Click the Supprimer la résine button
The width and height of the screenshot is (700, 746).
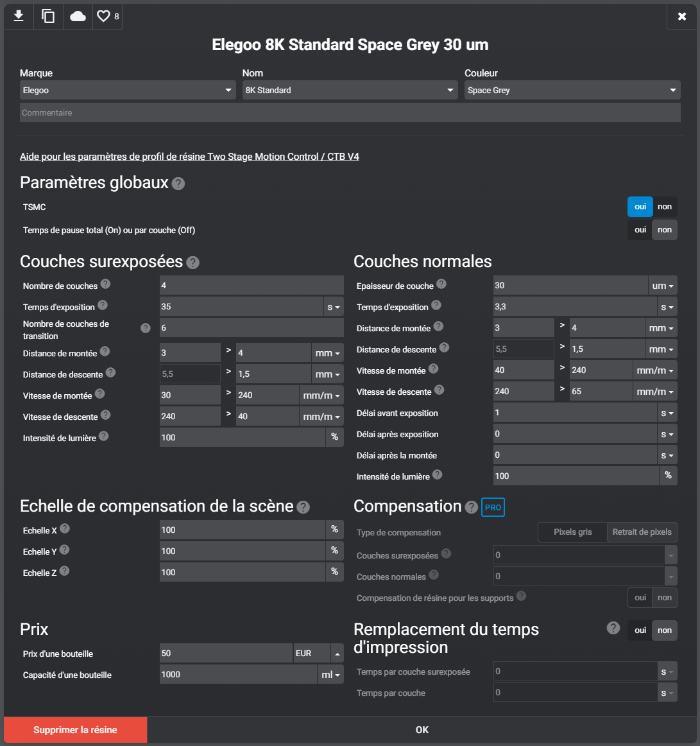pos(76,730)
